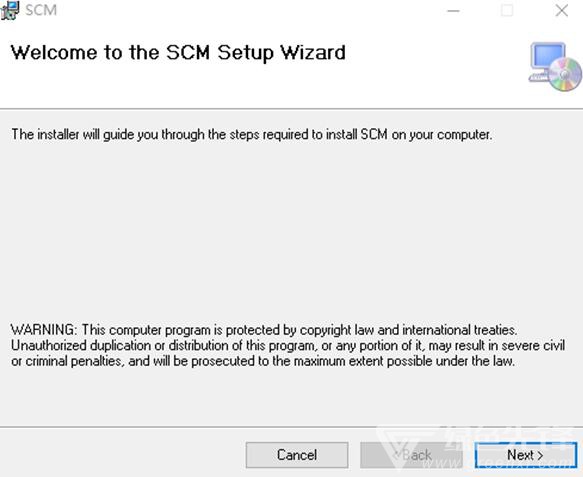Viewport: 583px width, 477px height.
Task: Click the criminal penalties warning line
Action: 263,361
